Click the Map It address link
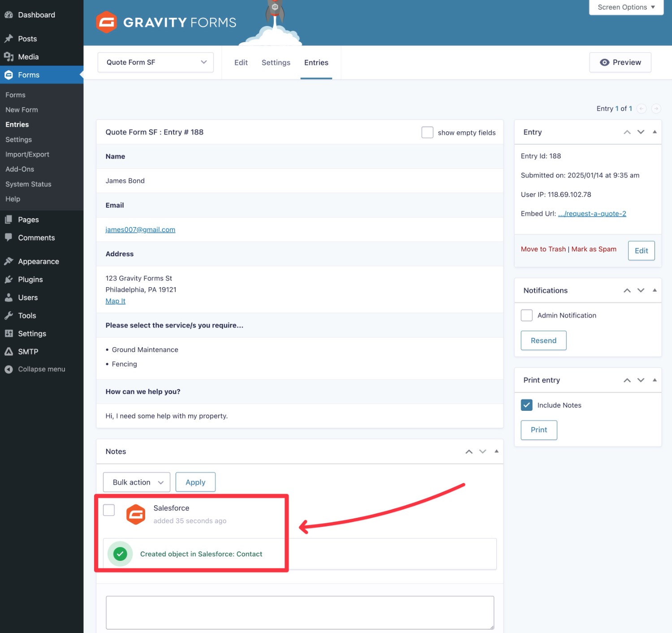Image resolution: width=672 pixels, height=633 pixels. pyautogui.click(x=116, y=301)
